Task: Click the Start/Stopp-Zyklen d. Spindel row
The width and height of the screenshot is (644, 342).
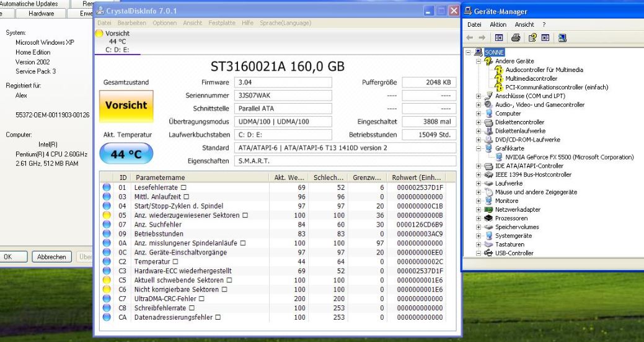Action: click(273, 206)
